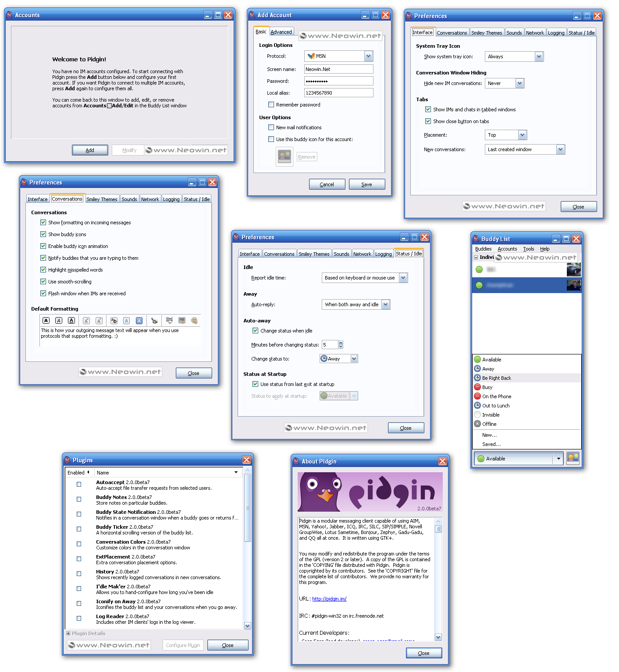Enable the Remember password checkbox

pos(271,105)
